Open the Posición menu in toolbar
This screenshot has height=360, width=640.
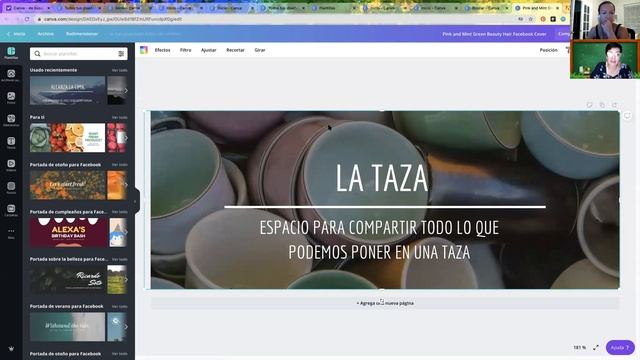click(x=549, y=50)
